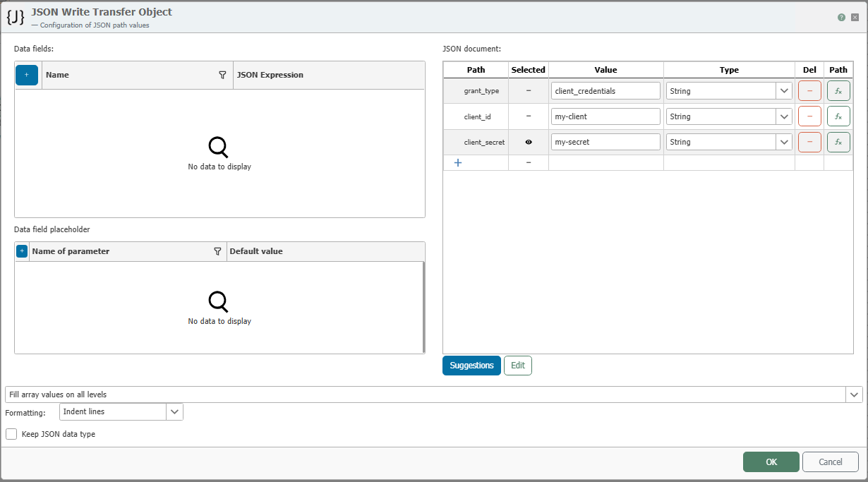
Task: Add a new data field placeholder
Action: pyautogui.click(x=21, y=251)
